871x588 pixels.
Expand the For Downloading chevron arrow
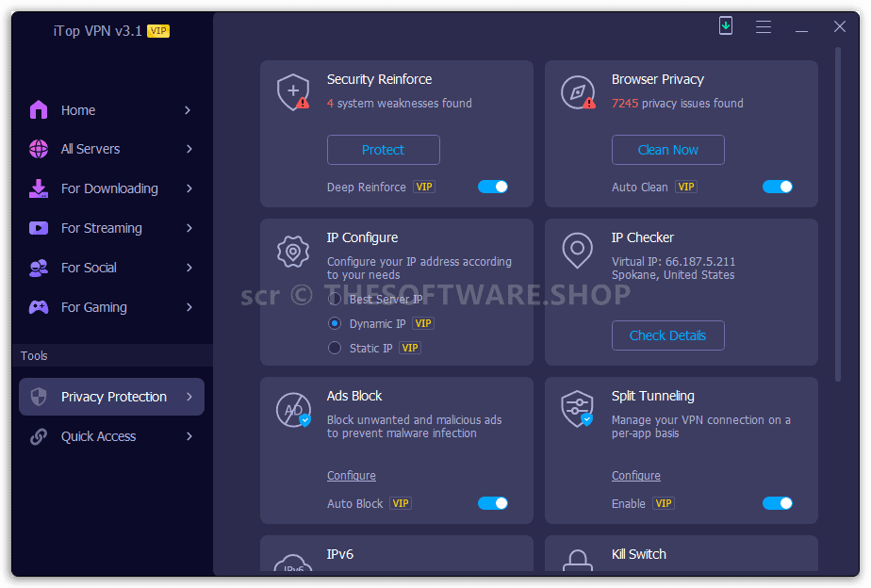189,188
